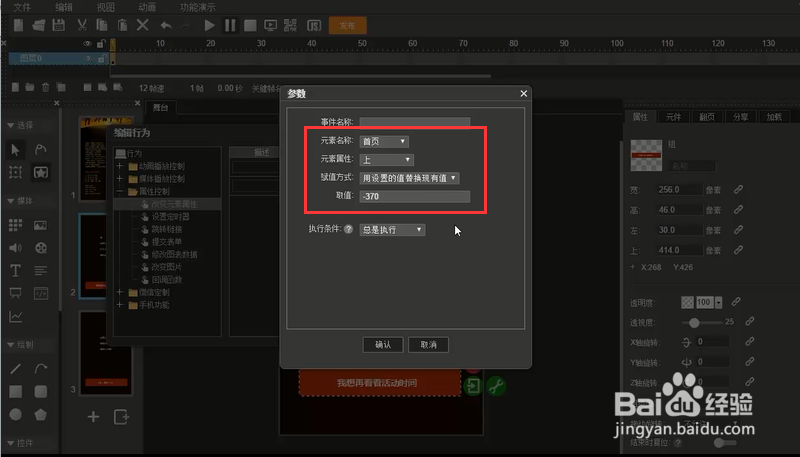The height and width of the screenshot is (457, 800).
Task: Click the 取值 field containing -370
Action: click(x=415, y=196)
